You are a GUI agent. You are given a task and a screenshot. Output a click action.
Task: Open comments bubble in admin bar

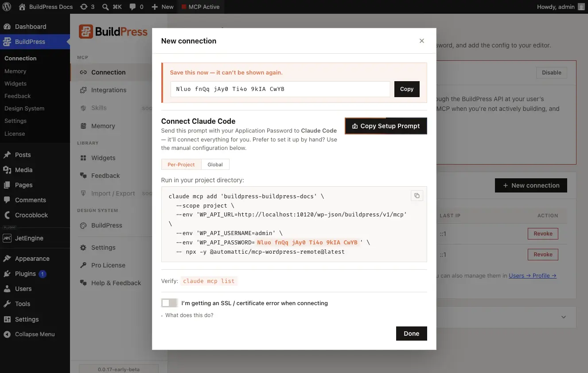click(136, 7)
